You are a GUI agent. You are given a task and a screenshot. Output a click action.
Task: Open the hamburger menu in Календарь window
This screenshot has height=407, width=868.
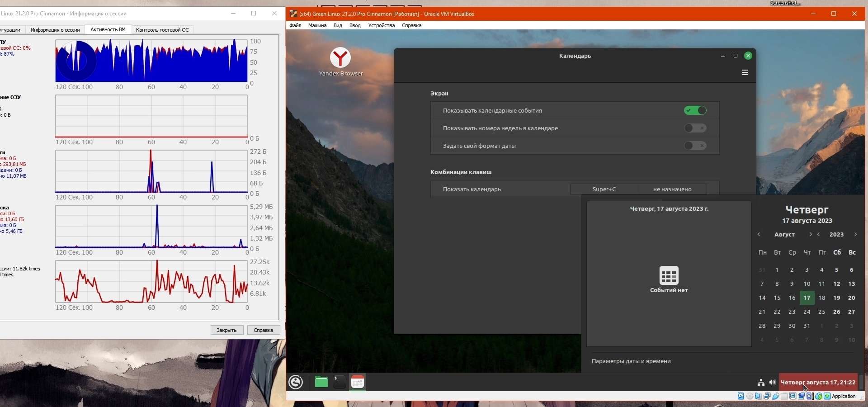(745, 72)
